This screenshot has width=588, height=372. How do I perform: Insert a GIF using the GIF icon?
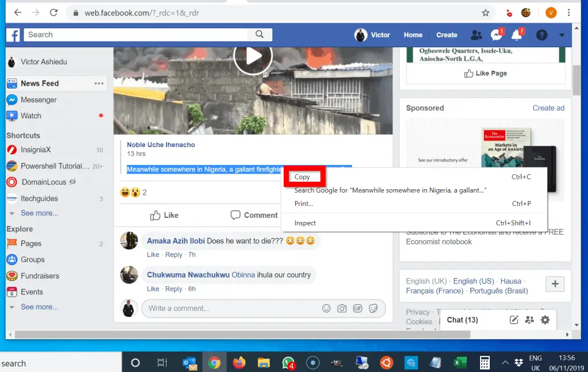pyautogui.click(x=358, y=308)
